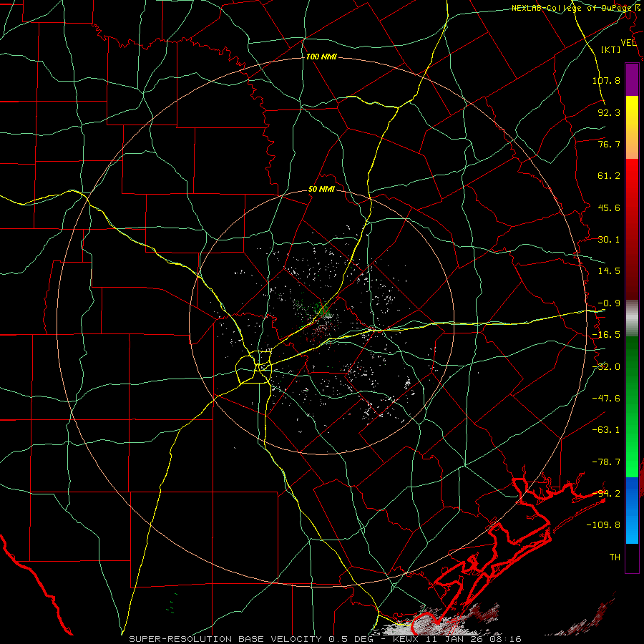The height and width of the screenshot is (644, 644).
Task: Click the -16.5 velocity scale value
Action: (x=606, y=335)
